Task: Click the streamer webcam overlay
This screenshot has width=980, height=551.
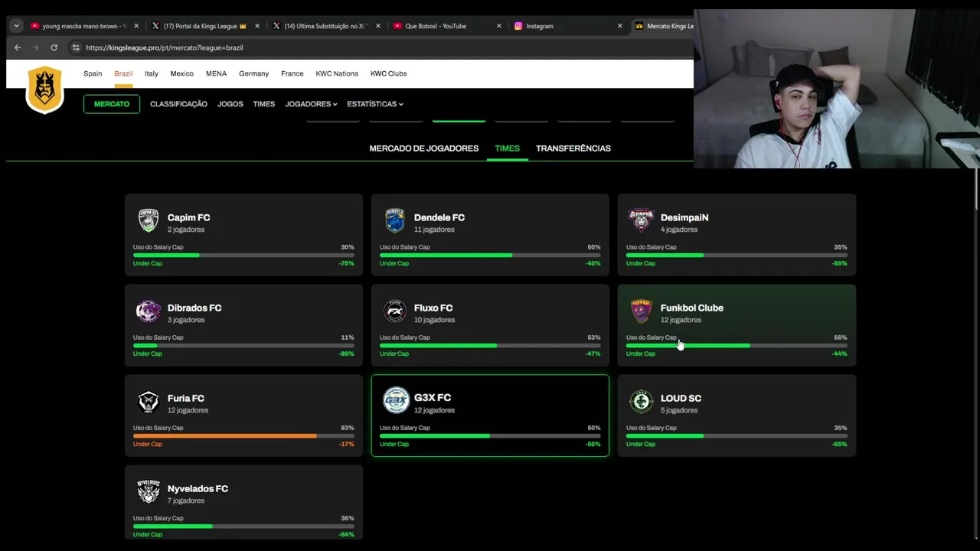Action: [x=837, y=89]
